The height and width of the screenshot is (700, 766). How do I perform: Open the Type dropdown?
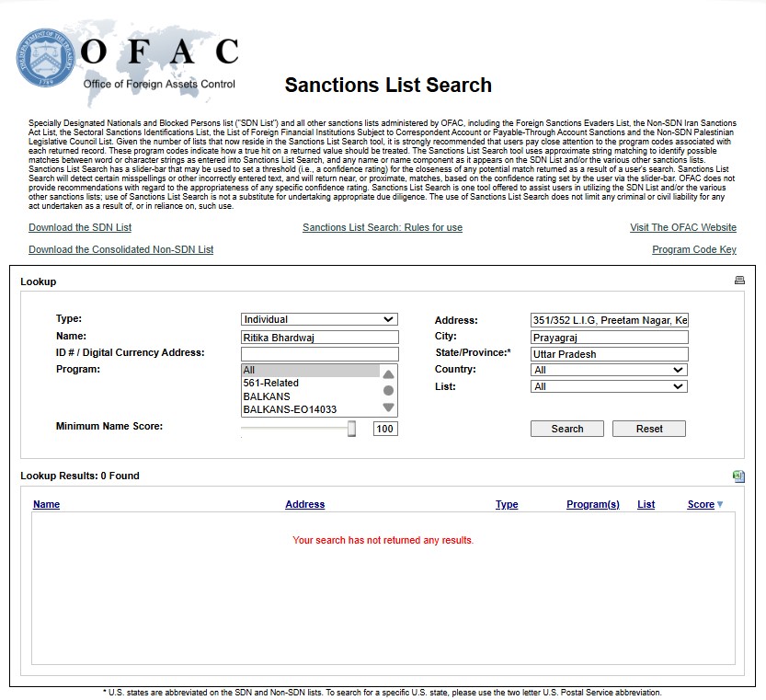pyautogui.click(x=319, y=319)
